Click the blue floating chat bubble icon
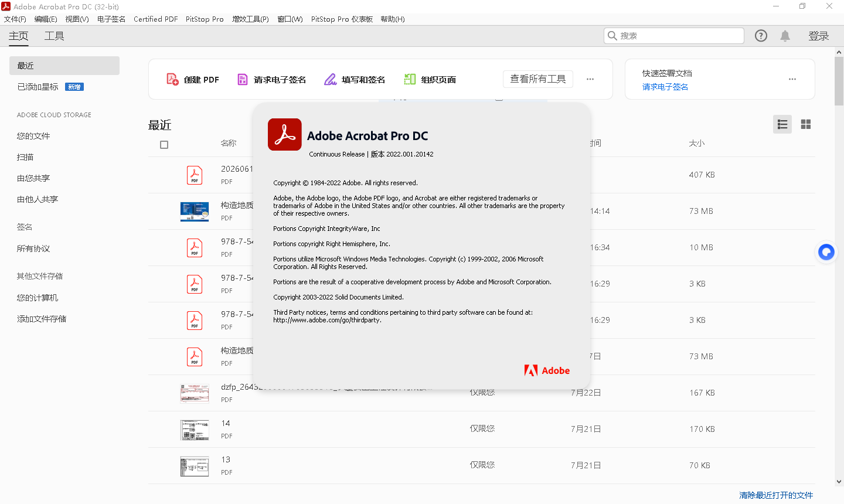The height and width of the screenshot is (504, 844). point(826,252)
